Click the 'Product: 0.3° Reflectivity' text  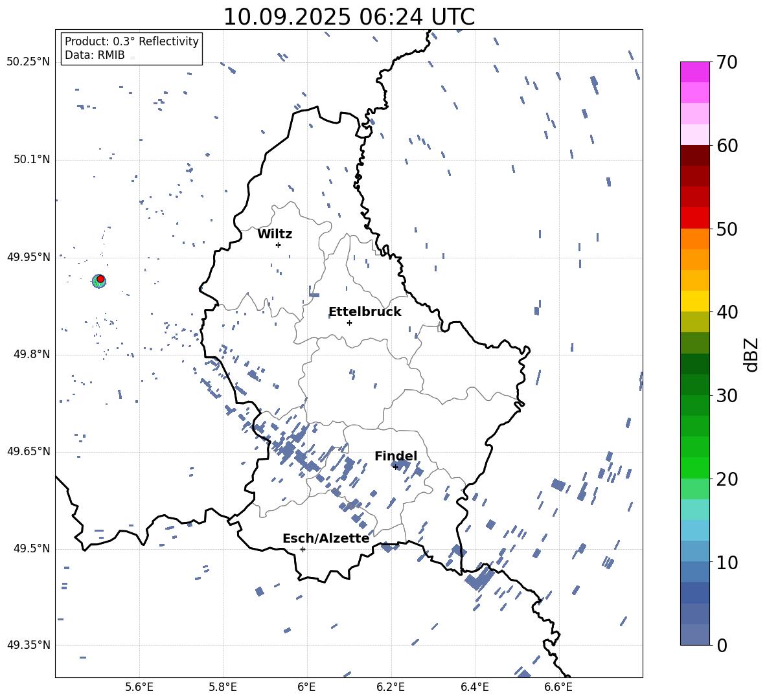pos(132,41)
